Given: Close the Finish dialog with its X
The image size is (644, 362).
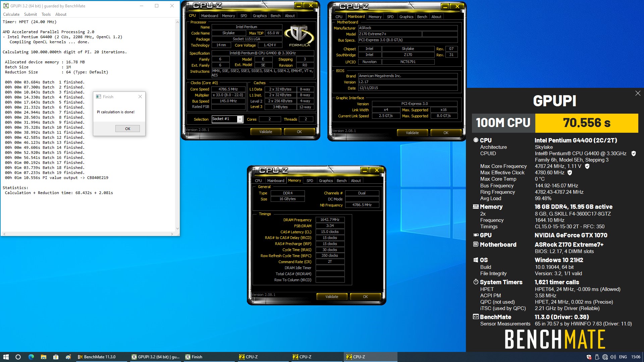Looking at the screenshot, I should coord(140,97).
